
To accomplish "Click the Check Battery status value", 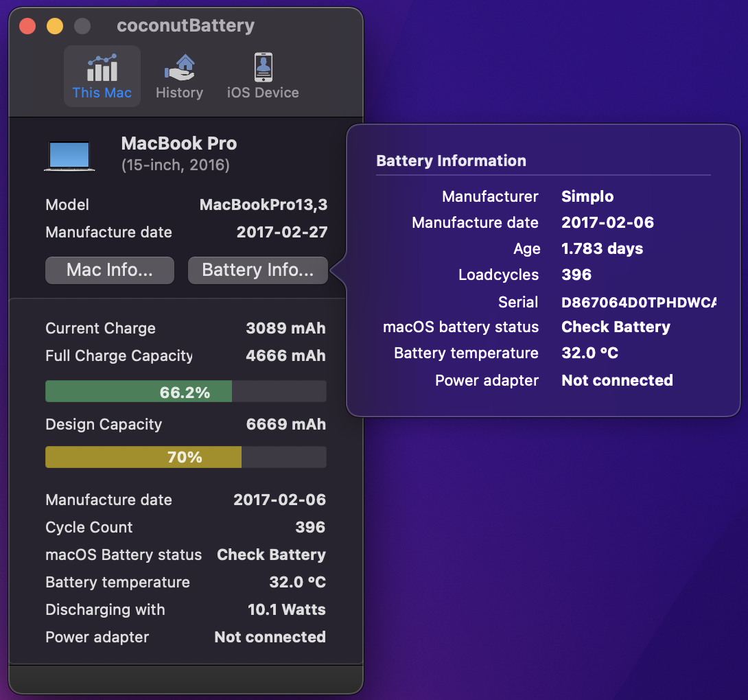I will tap(616, 327).
